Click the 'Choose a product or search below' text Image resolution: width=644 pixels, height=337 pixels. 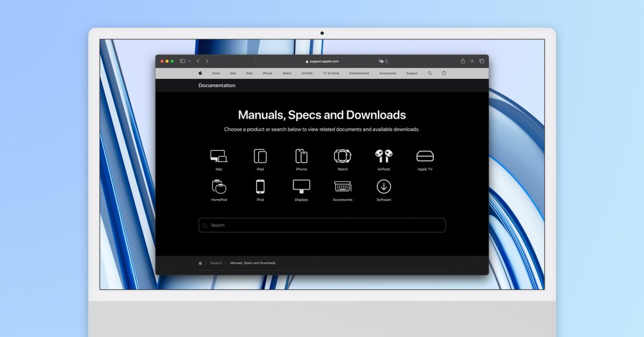(x=322, y=129)
